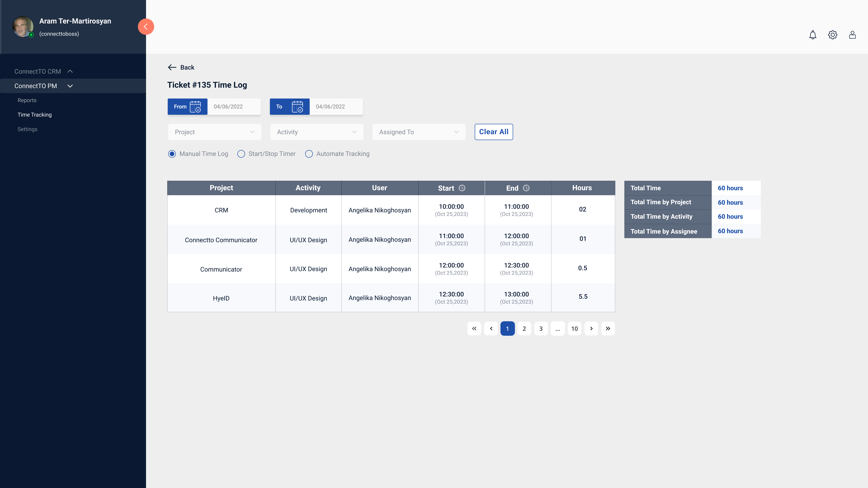Select the Automate Tracking radio option

(309, 154)
